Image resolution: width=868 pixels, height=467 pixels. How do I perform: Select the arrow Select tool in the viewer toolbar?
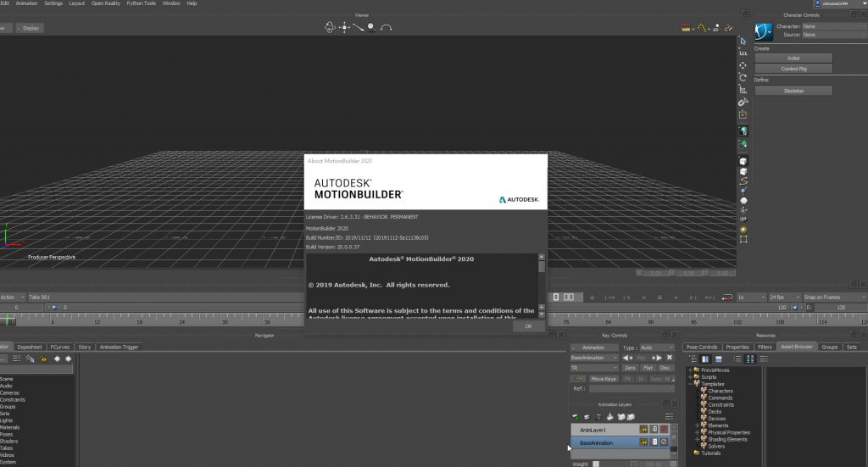point(743,41)
